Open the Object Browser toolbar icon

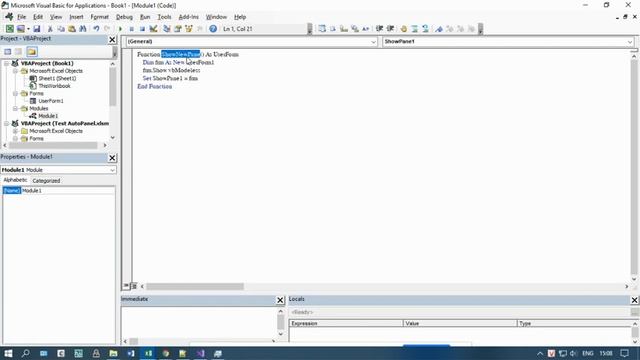click(189, 29)
